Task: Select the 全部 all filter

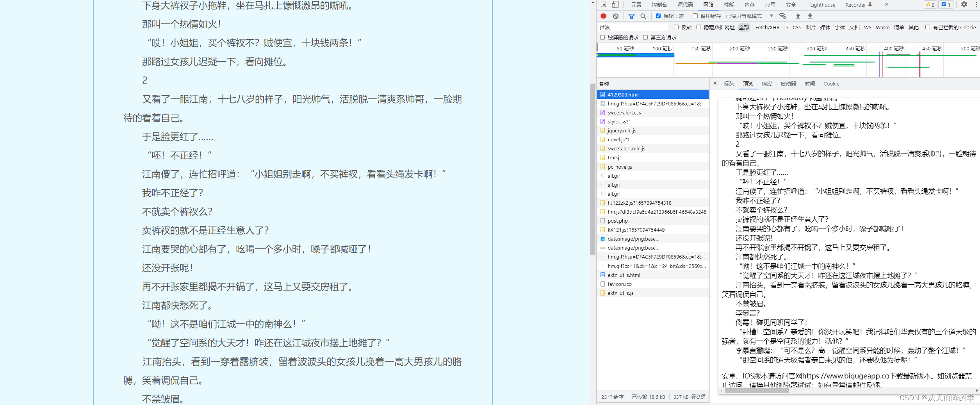Action: pos(744,27)
